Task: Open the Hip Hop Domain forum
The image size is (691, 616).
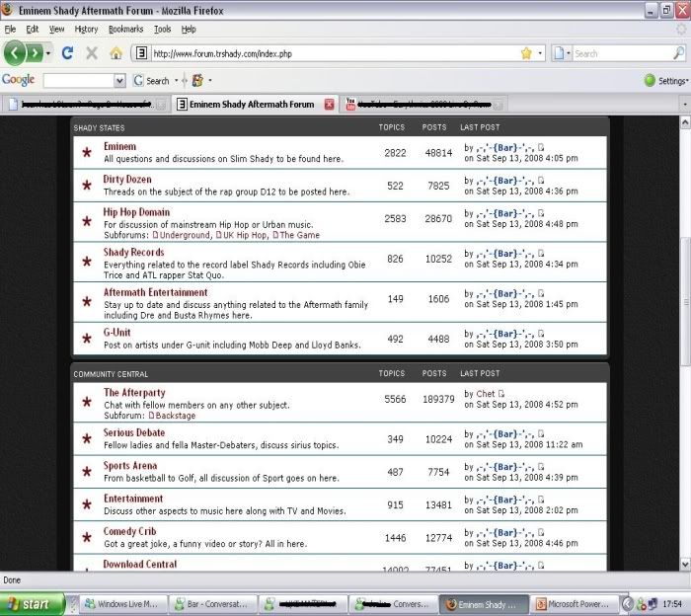Action: 136,212
